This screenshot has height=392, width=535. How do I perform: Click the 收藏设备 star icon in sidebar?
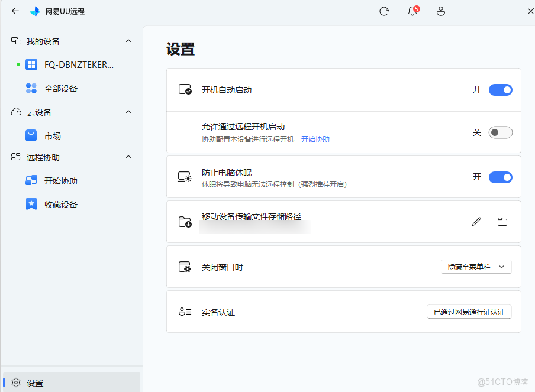[x=31, y=204]
